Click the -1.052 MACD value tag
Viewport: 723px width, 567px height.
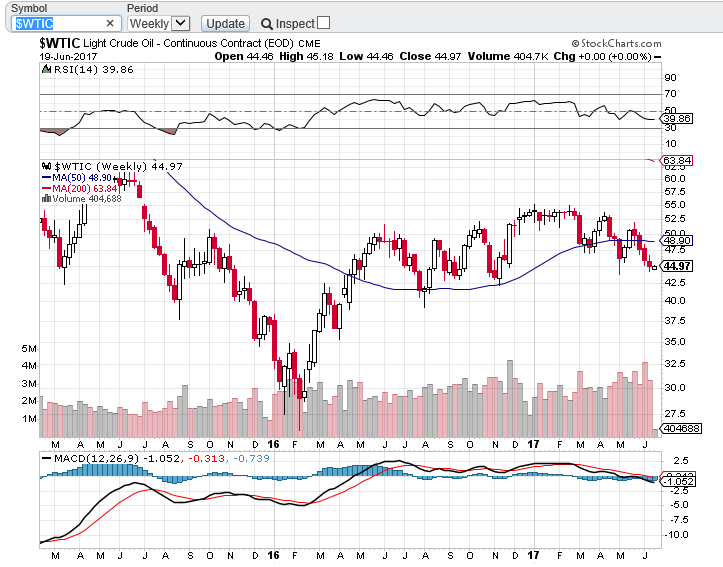click(678, 481)
